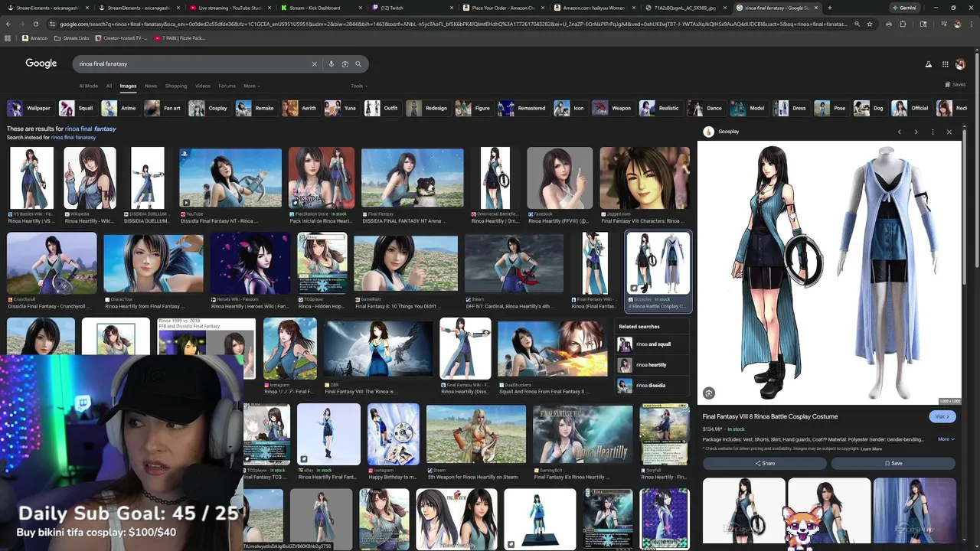Select the AI Mode search tab
Screen dimensions: 980x551
(89, 86)
